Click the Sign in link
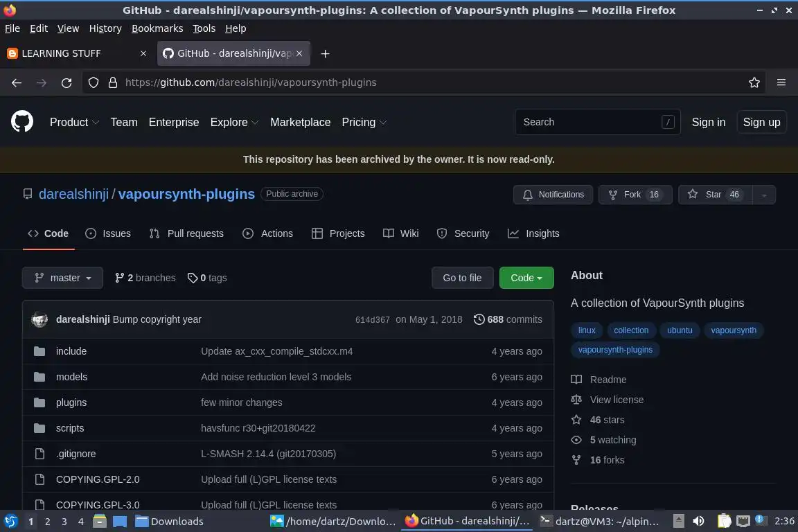Screen dimensions: 798x532 [709, 122]
